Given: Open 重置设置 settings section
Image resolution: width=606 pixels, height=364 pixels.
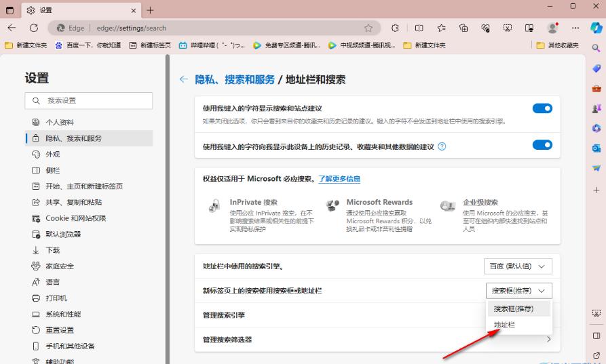Looking at the screenshot, I should coord(89,330).
